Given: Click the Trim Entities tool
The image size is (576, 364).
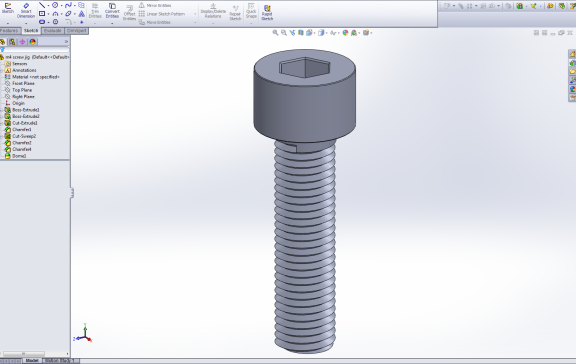Looking at the screenshot, I should 95,10.
